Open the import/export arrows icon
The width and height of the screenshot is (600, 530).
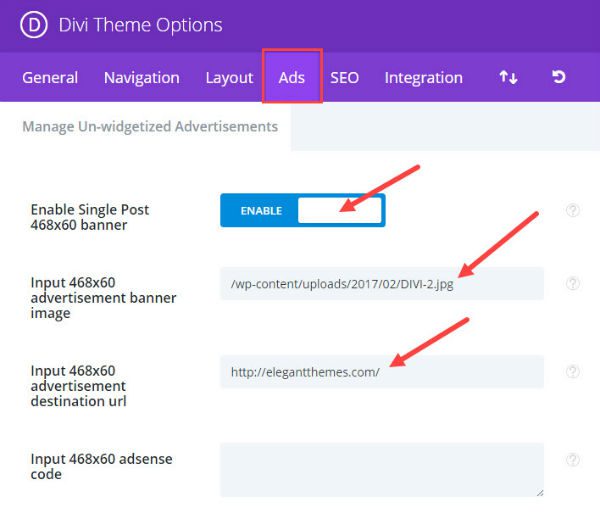tap(508, 77)
